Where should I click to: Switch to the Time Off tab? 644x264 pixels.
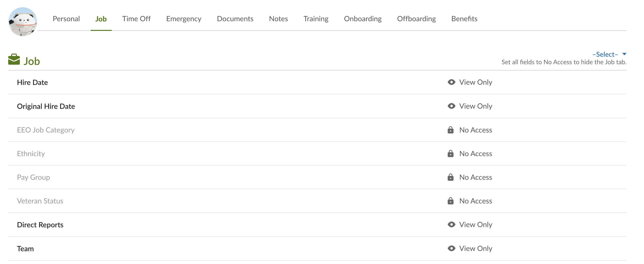(136, 19)
